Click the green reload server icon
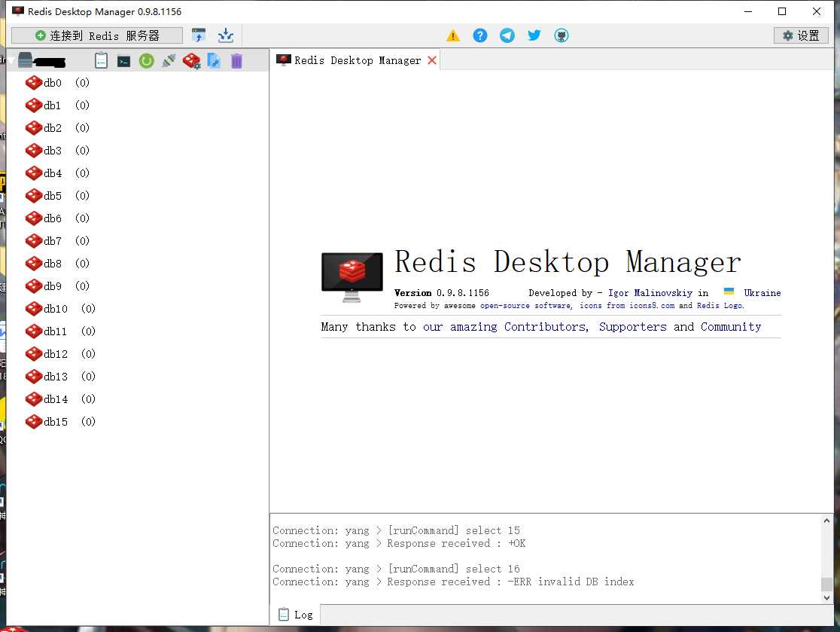This screenshot has height=632, width=840. 146,60
